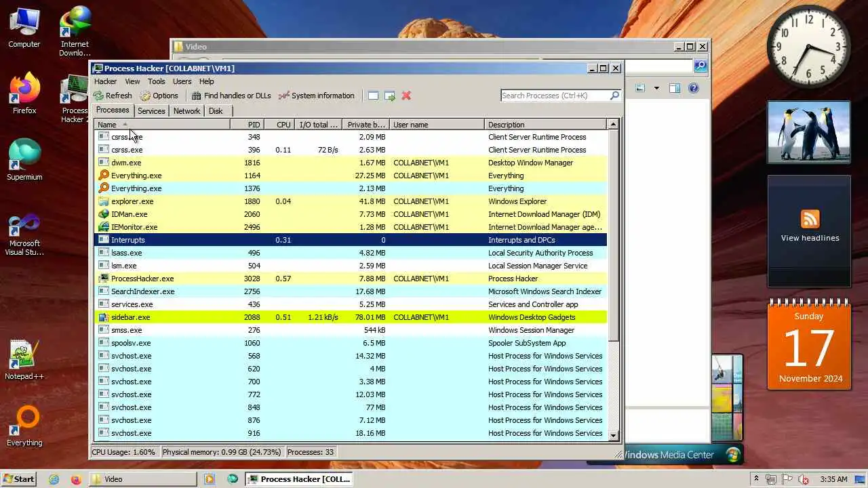Open the Notepad++ desktop shortcut

click(x=24, y=360)
